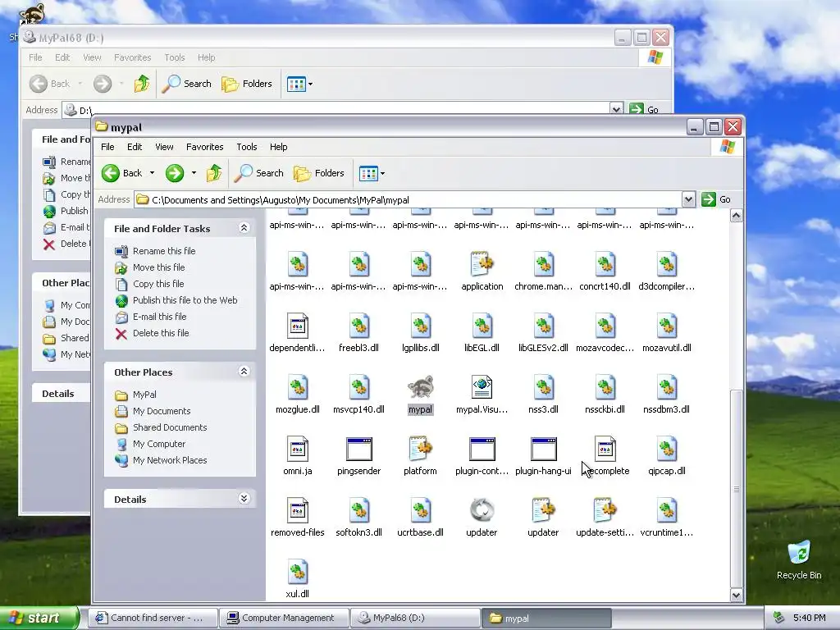This screenshot has width=840, height=630.
Task: Select the nss3.dll file
Action: click(x=543, y=387)
